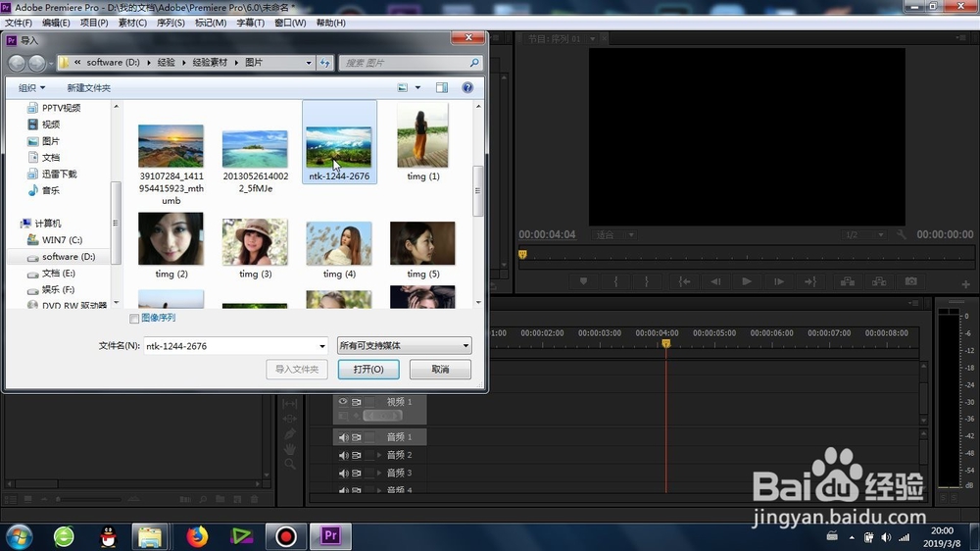
Task: Change the view mode icon in dialog
Action: point(403,87)
